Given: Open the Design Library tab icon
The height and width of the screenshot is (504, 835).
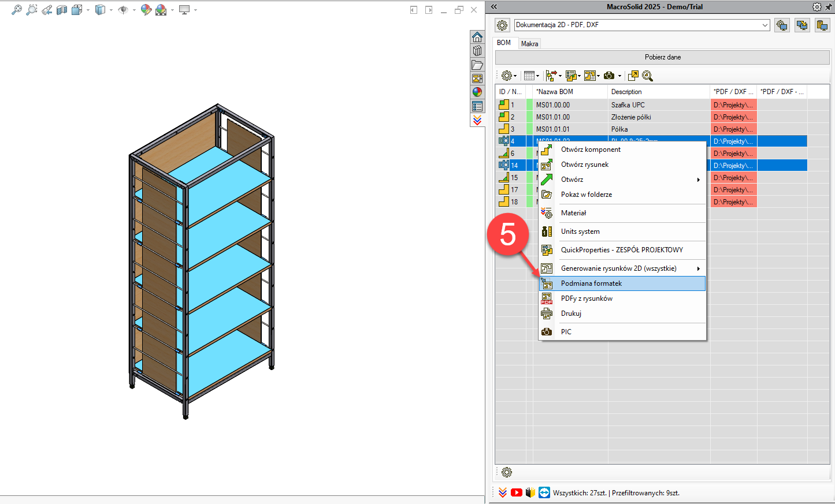Looking at the screenshot, I should tap(477, 51).
